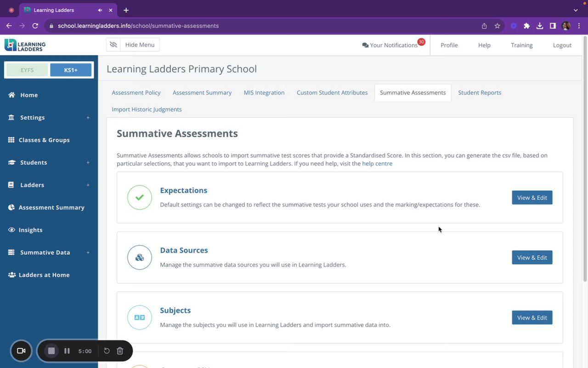Pause the screen recording
The width and height of the screenshot is (588, 368).
[67, 351]
